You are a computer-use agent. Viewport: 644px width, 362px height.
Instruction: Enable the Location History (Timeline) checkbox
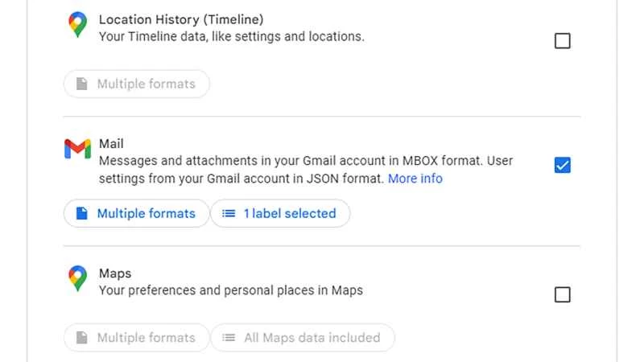click(x=563, y=41)
